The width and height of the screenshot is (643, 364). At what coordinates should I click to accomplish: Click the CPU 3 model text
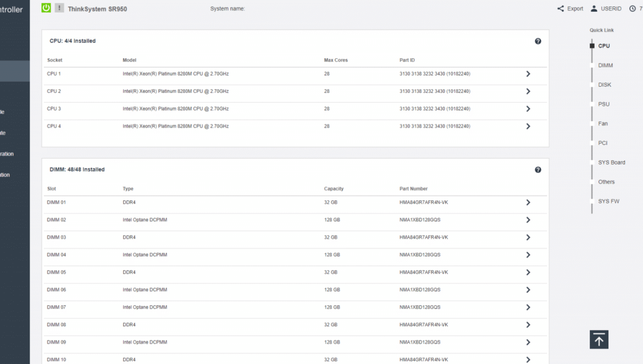click(x=175, y=109)
